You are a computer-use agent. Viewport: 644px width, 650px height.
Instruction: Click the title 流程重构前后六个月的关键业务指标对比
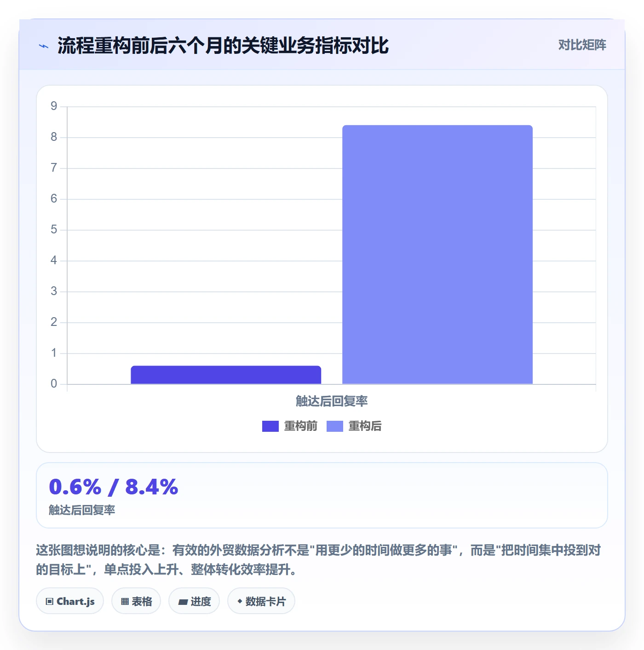pos(223,46)
